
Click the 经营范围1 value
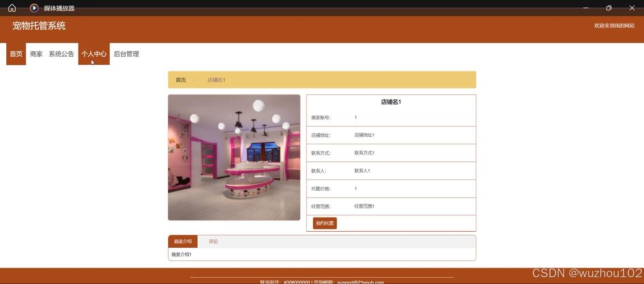coord(364,206)
